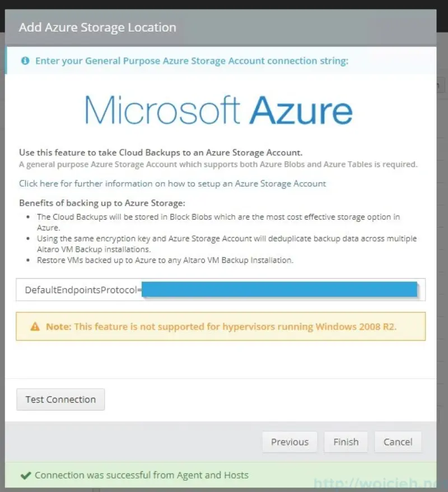The image size is (448, 492).
Task: Click the Connection was successful status message
Action: (x=140, y=475)
